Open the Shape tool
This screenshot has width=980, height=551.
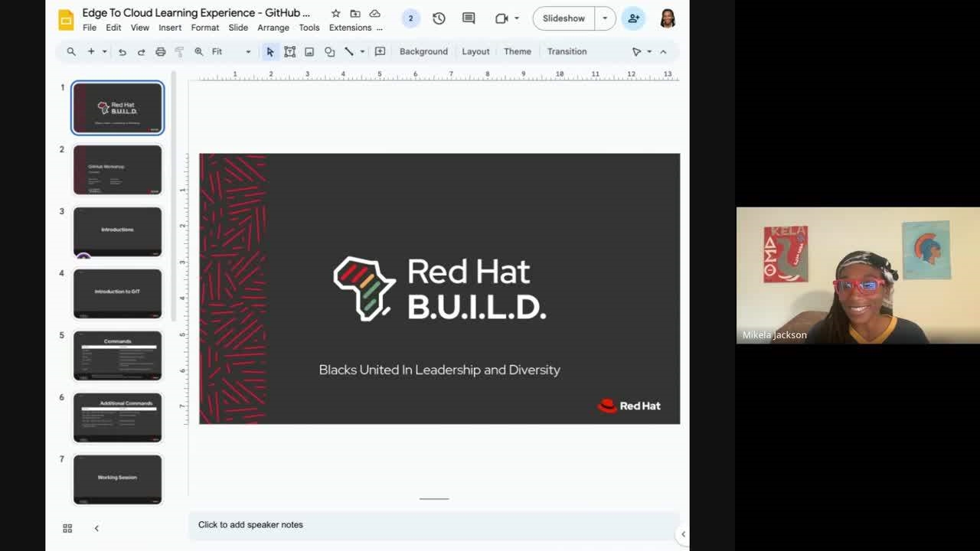click(x=329, y=51)
